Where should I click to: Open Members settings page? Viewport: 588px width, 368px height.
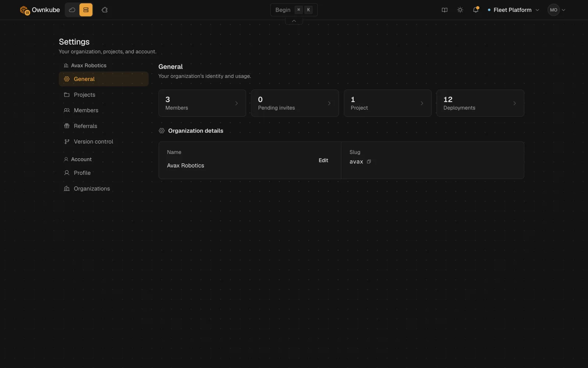pos(104,110)
